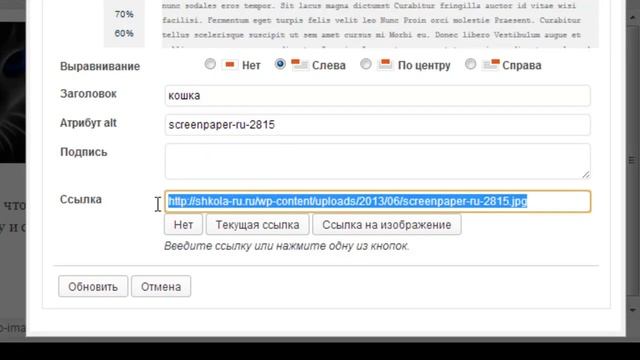The image size is (640, 360).
Task: Click the Выравнивание label
Action: 100,66
